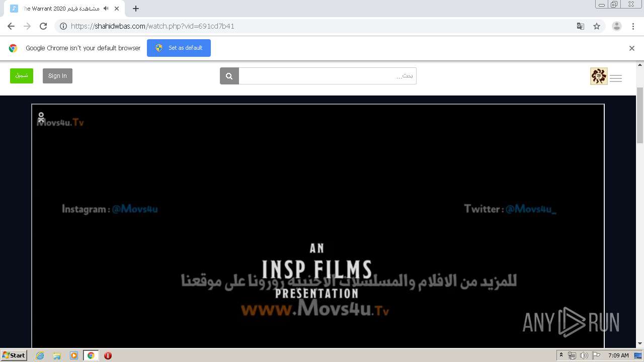This screenshot has height=362, width=644.
Task: View site information icon in address bar
Action: pyautogui.click(x=63, y=26)
